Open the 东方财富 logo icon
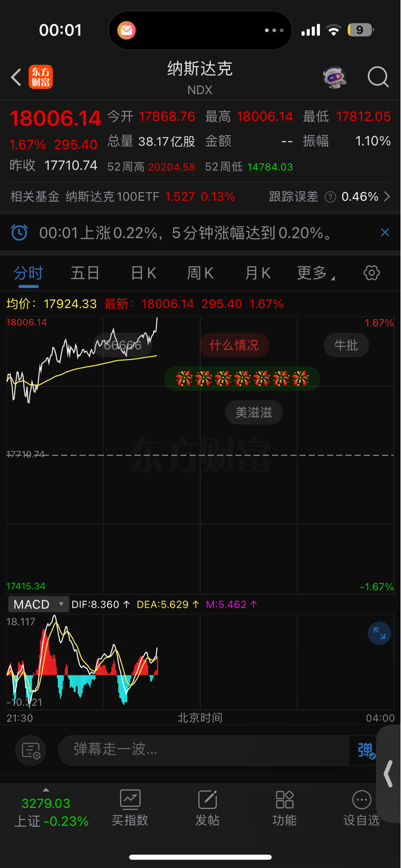 click(x=41, y=77)
